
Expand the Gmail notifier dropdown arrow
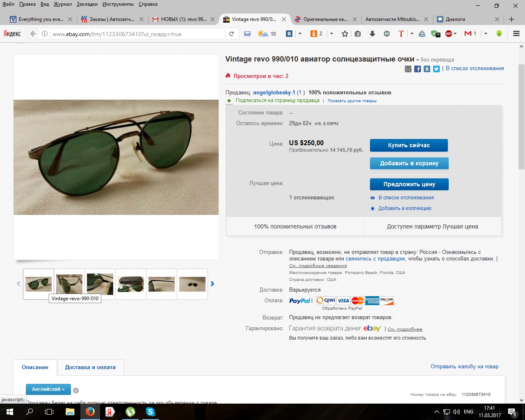tap(486, 34)
